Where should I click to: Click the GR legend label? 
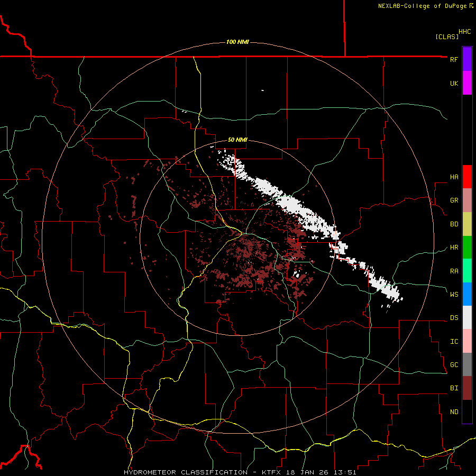coord(454,200)
